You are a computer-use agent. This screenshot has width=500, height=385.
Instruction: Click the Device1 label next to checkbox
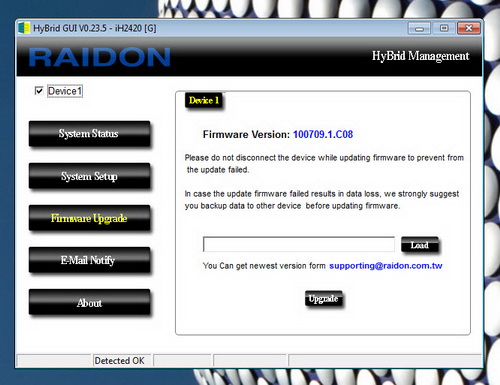65,91
